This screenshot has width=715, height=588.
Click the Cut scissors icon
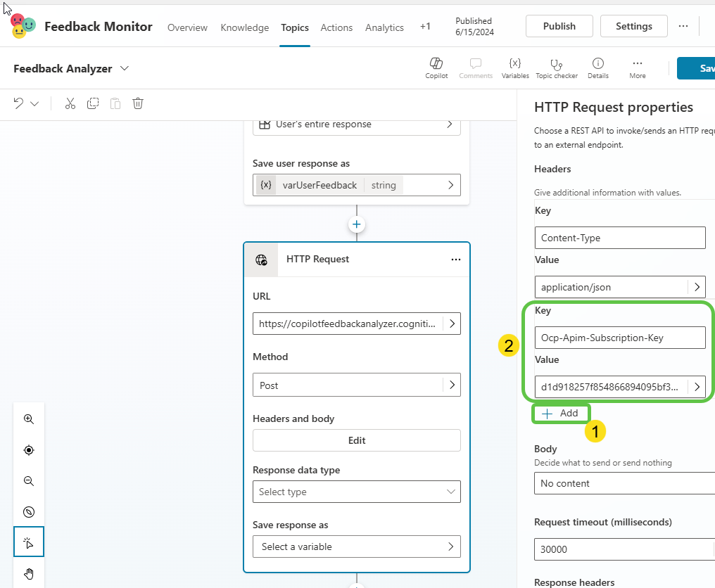[x=70, y=103]
